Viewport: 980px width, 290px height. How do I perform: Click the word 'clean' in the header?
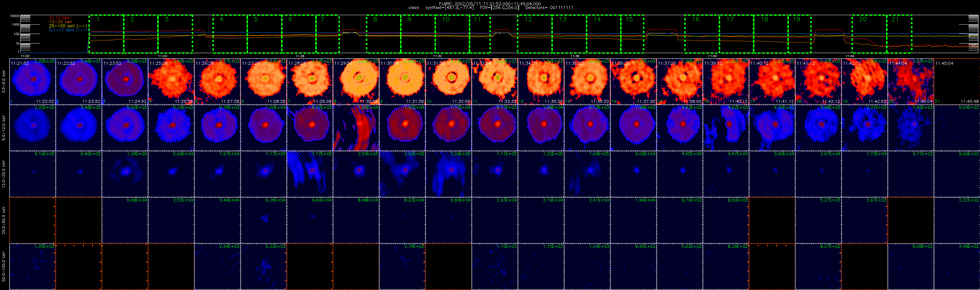pyautogui.click(x=414, y=8)
